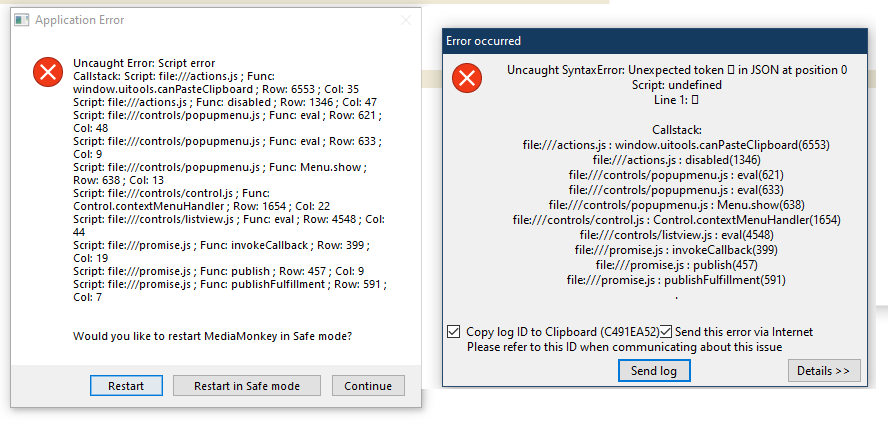The width and height of the screenshot is (888, 421).
Task: Click the Application Error title bar window icon
Action: coord(23,20)
